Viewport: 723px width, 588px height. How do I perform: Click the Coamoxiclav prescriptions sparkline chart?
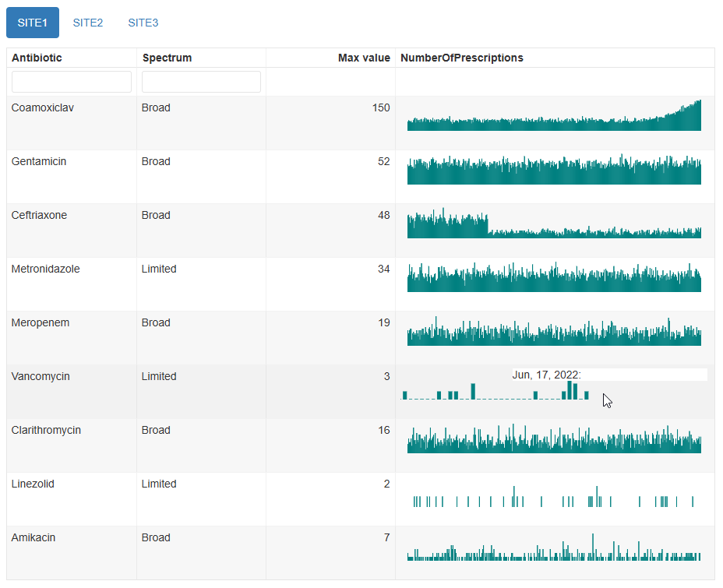tap(554, 118)
